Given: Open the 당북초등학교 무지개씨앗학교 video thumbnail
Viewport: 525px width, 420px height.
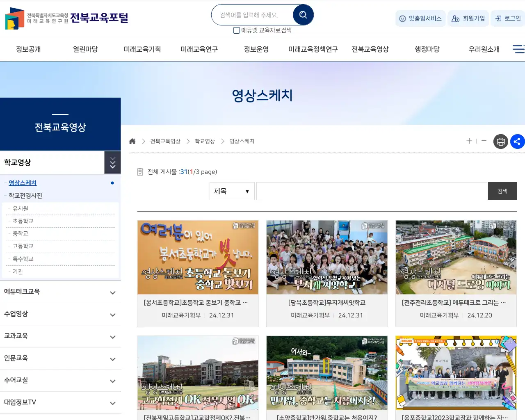Looking at the screenshot, I should [x=326, y=257].
